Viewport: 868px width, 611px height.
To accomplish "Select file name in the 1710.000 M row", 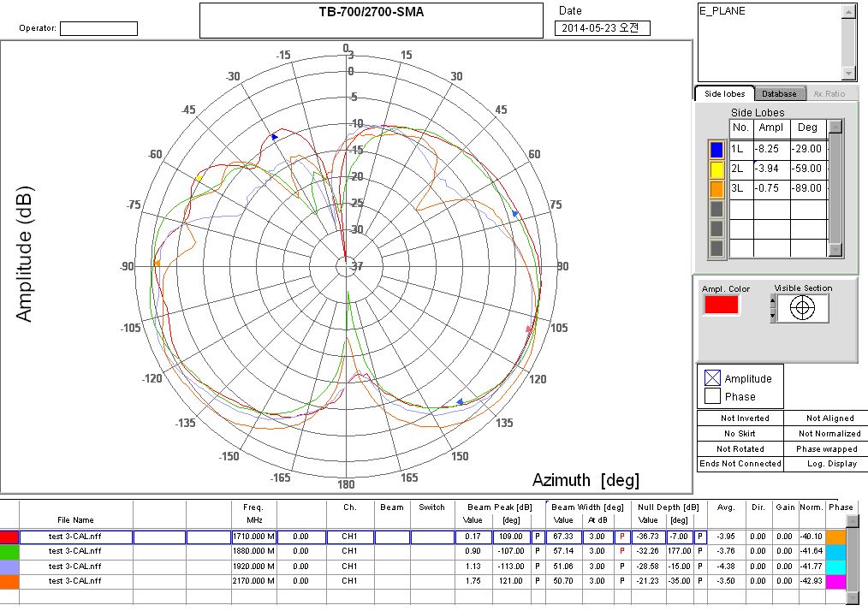I will [x=76, y=537].
